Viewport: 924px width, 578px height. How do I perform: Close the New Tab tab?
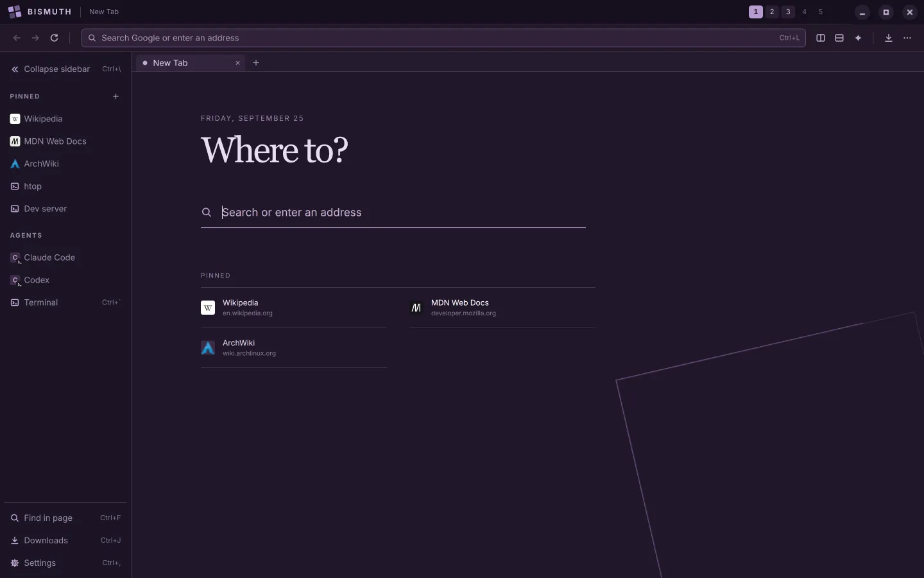(x=237, y=63)
